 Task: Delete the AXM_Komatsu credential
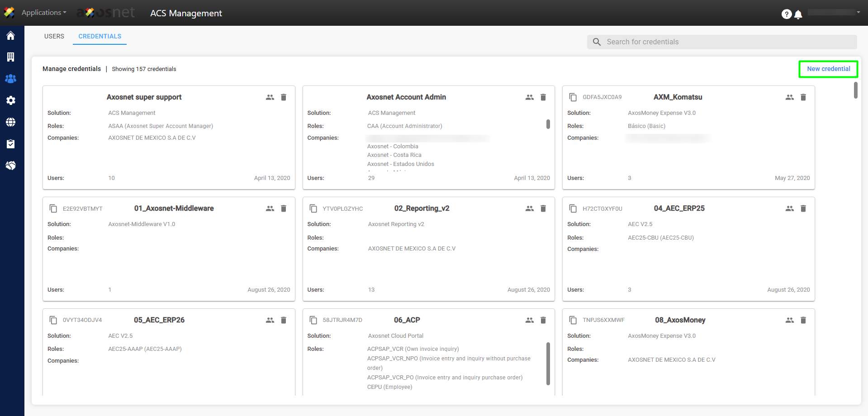pyautogui.click(x=803, y=97)
